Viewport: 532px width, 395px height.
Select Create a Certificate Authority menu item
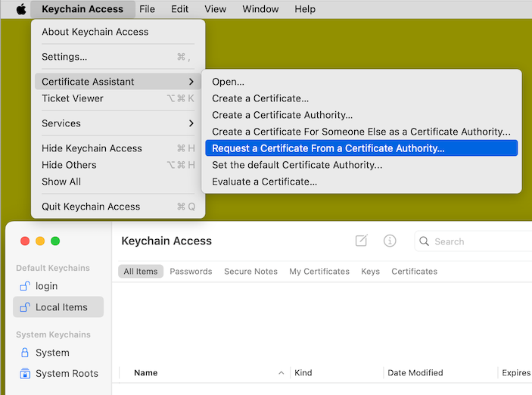(x=282, y=115)
